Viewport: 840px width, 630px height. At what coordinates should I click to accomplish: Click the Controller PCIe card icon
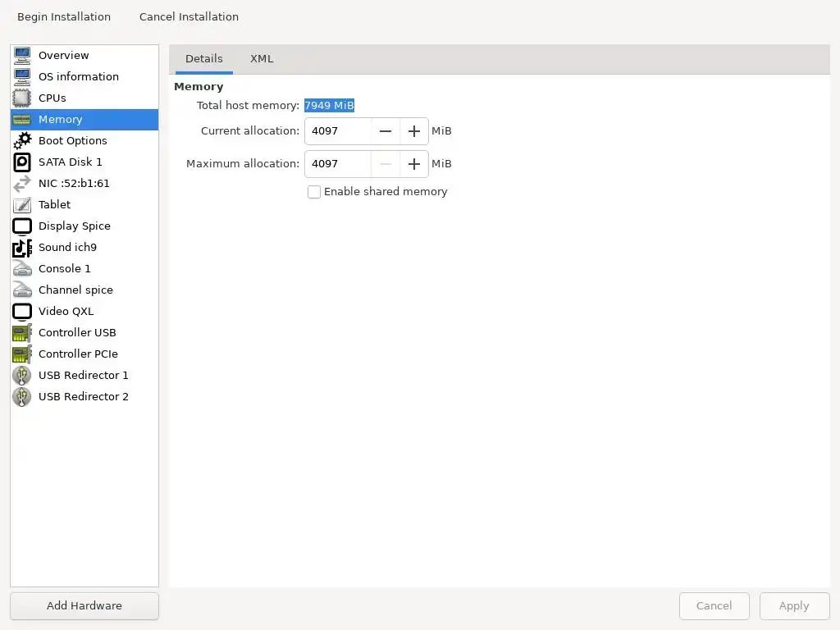click(22, 354)
